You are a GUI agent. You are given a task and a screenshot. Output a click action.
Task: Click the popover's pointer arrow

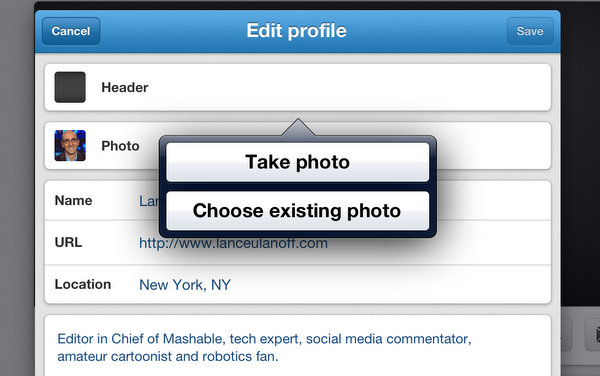click(x=298, y=127)
